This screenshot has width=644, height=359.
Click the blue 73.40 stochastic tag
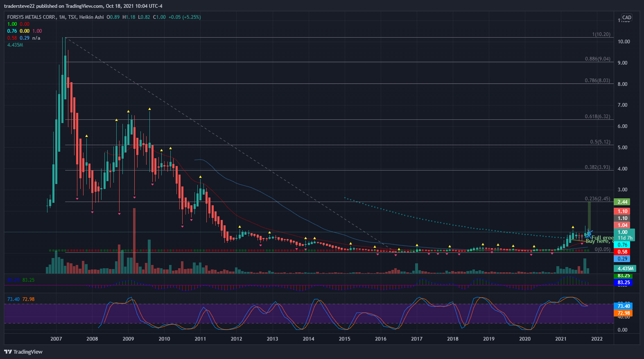(624, 306)
